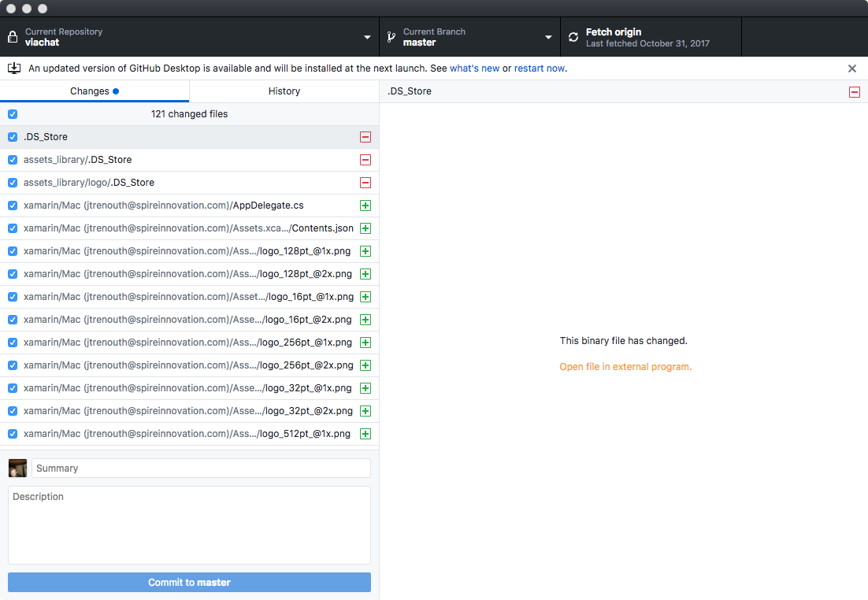Click the added icon for AppDelegate.cs

click(365, 206)
